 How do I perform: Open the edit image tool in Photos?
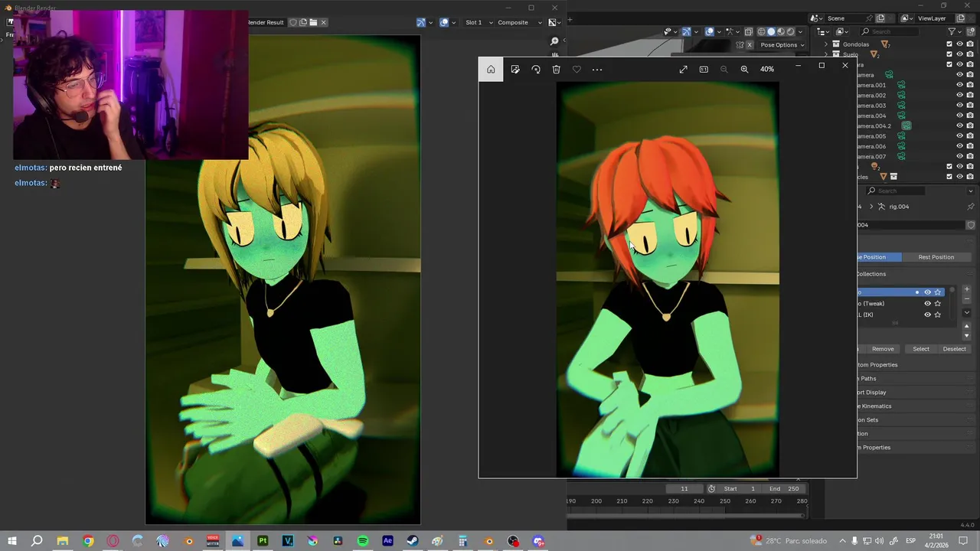coord(515,69)
